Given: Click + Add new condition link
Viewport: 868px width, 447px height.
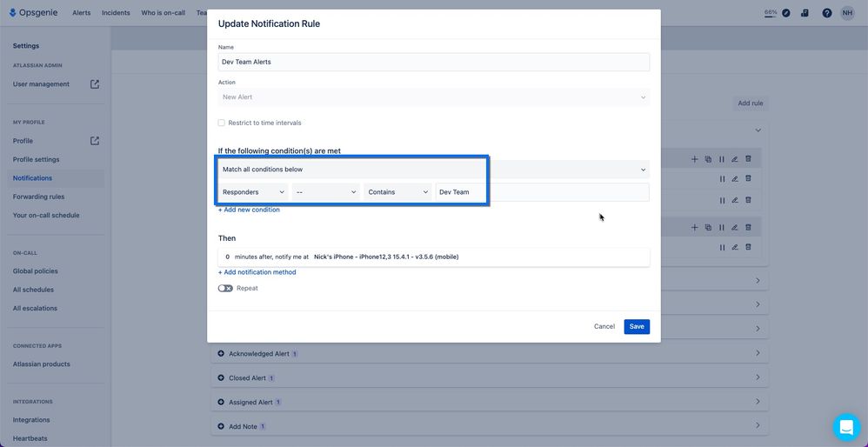Looking at the screenshot, I should 249,210.
